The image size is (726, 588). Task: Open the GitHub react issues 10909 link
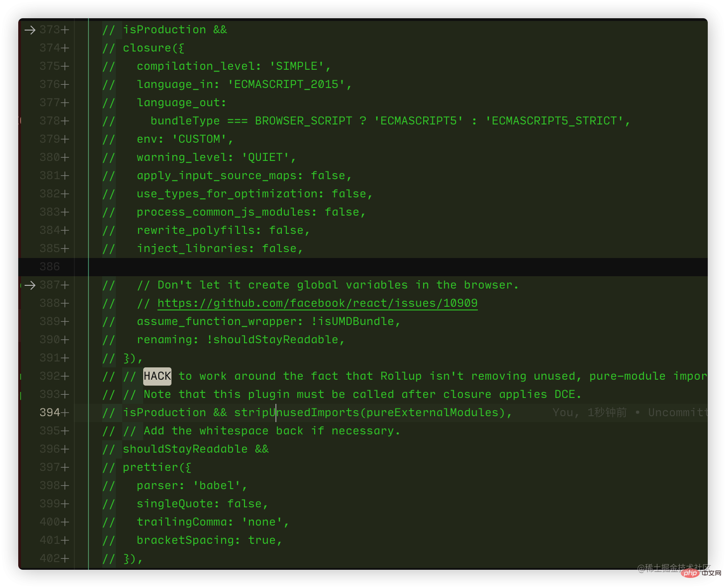pyautogui.click(x=317, y=303)
